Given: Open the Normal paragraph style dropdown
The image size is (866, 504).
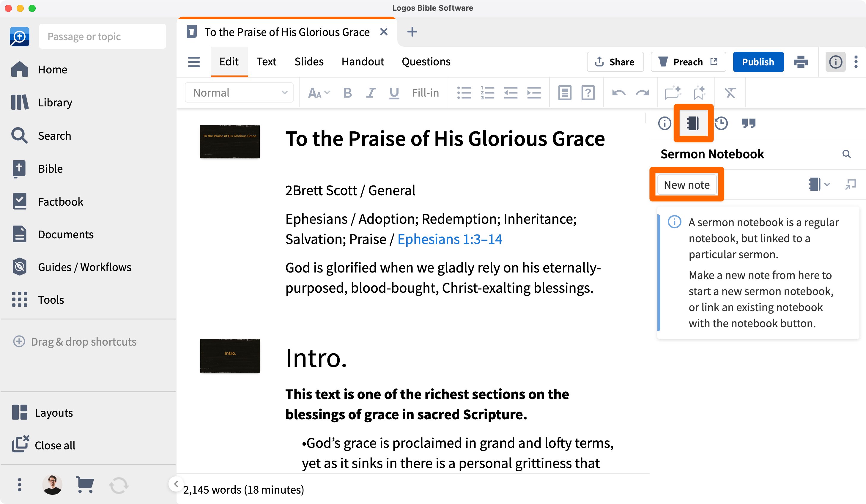Looking at the screenshot, I should tap(239, 93).
